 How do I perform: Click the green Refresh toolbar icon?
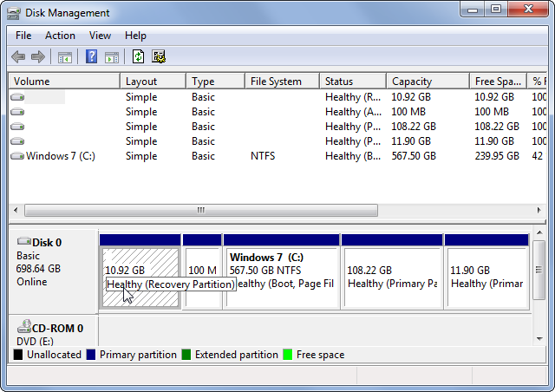click(138, 57)
